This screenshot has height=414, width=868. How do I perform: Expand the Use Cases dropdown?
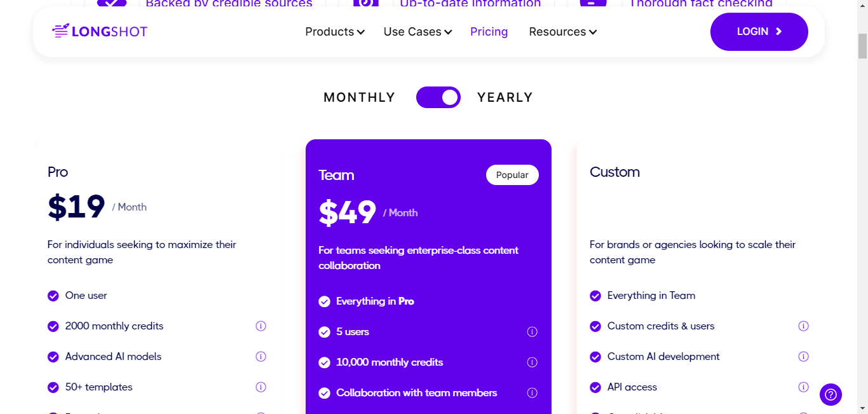[417, 32]
